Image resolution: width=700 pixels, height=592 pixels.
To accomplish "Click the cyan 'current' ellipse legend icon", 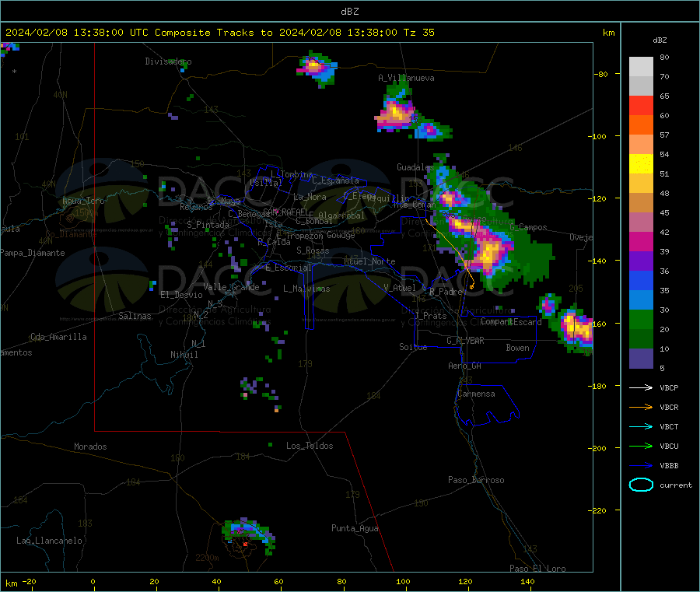I will point(641,485).
